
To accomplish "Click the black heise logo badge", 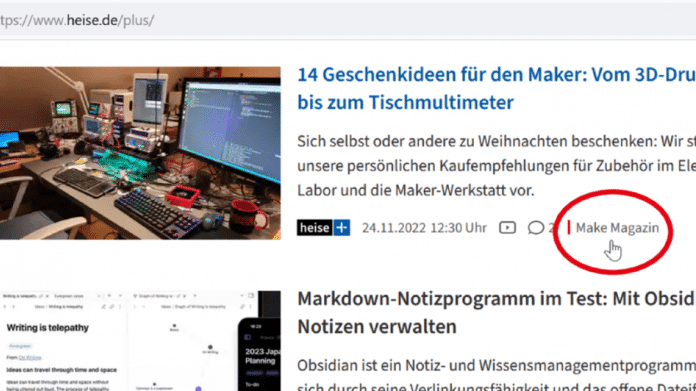I will 315,228.
